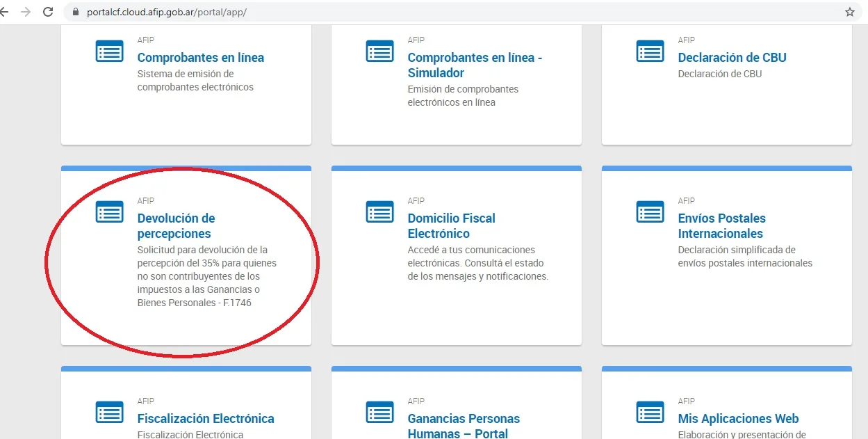Click the Domicilio Fiscal Electrónico icon
Viewport: 868px width, 439px height.
[379, 211]
